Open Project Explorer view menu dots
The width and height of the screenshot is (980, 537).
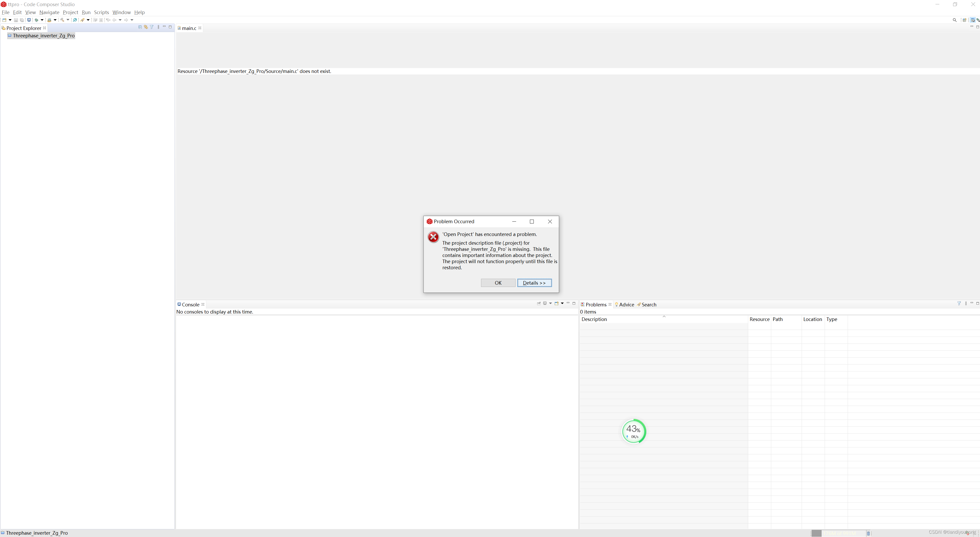[158, 27]
